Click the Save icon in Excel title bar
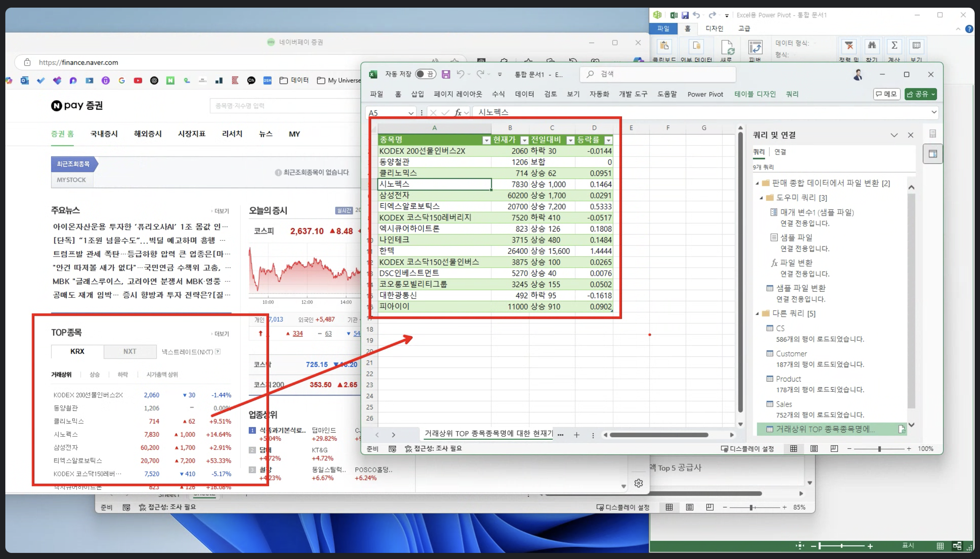Viewport: 980px width, 559px height. [x=446, y=74]
